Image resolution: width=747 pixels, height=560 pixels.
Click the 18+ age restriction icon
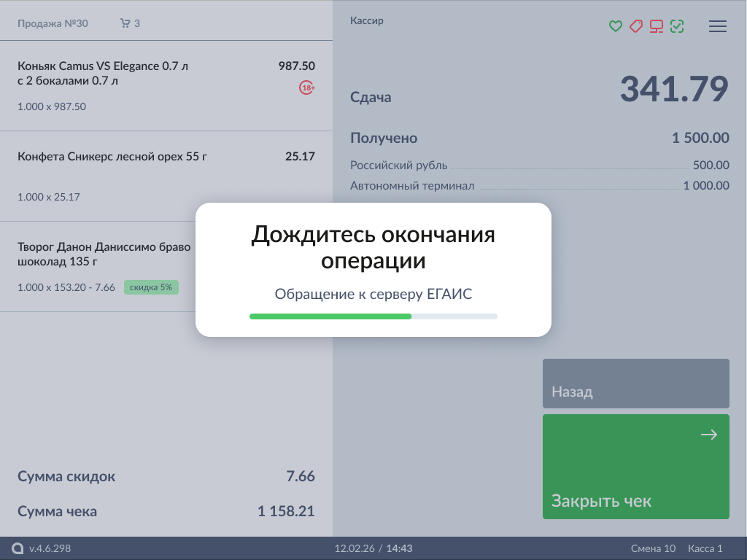307,88
